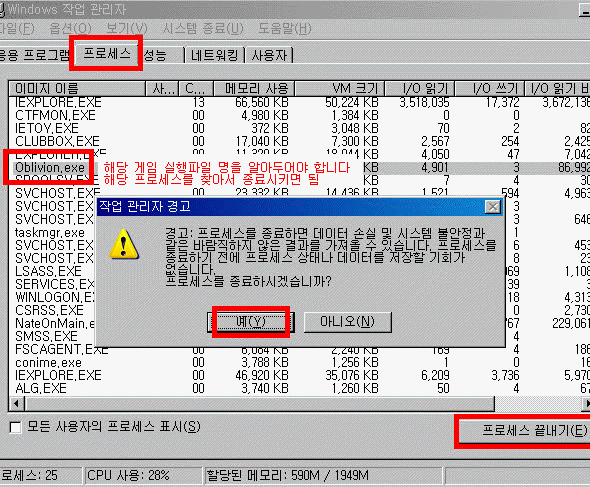590x487 pixels.
Task: Sort by 메모리 사용 column header
Action: 254,88
